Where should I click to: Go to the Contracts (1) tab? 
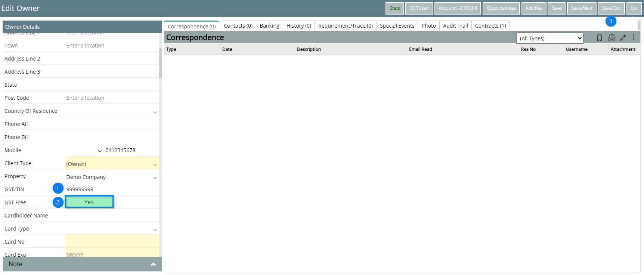490,26
